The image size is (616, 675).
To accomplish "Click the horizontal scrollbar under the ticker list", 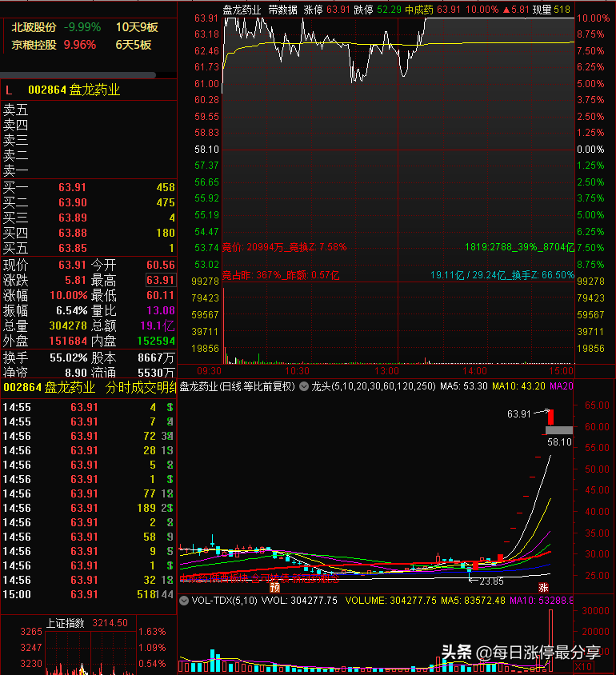I will (x=78, y=75).
